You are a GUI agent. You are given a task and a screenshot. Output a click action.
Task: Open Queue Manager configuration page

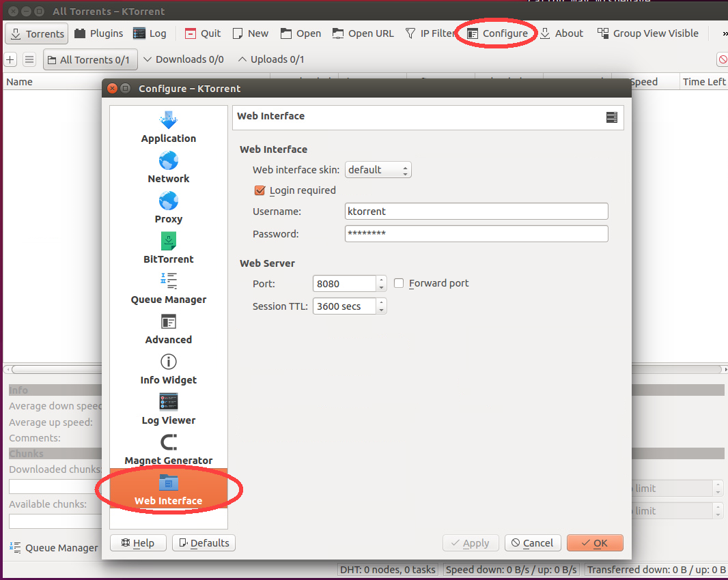[168, 289]
